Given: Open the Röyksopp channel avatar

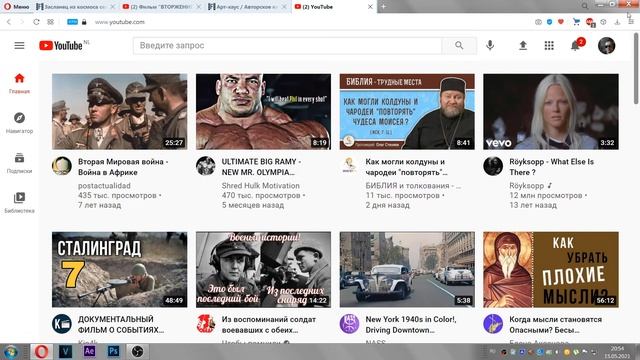Looking at the screenshot, I should point(493,166).
